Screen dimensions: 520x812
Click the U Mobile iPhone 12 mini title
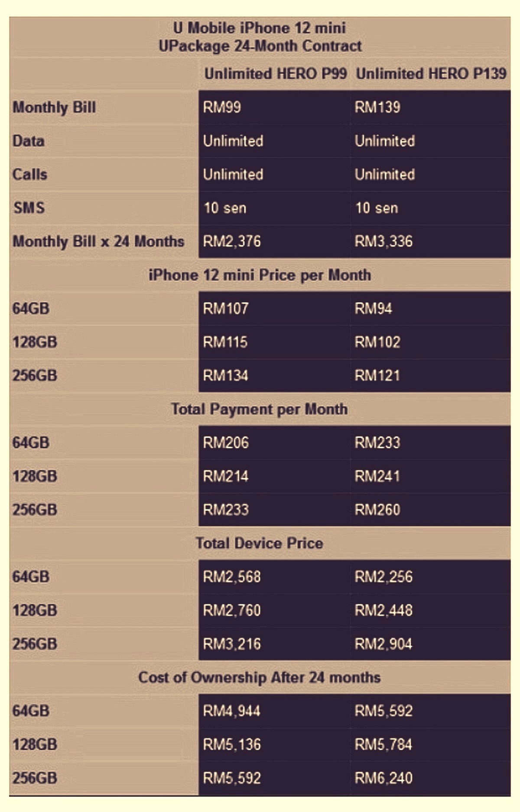(x=260, y=28)
